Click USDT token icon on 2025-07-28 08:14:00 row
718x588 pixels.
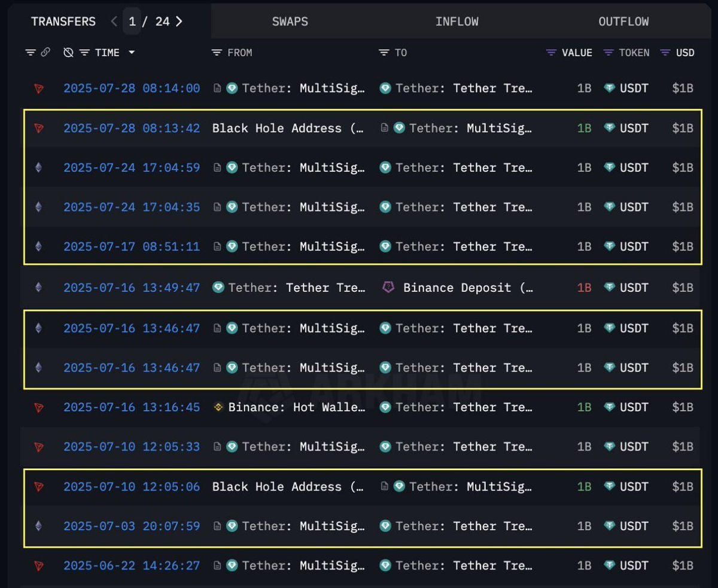tap(609, 89)
